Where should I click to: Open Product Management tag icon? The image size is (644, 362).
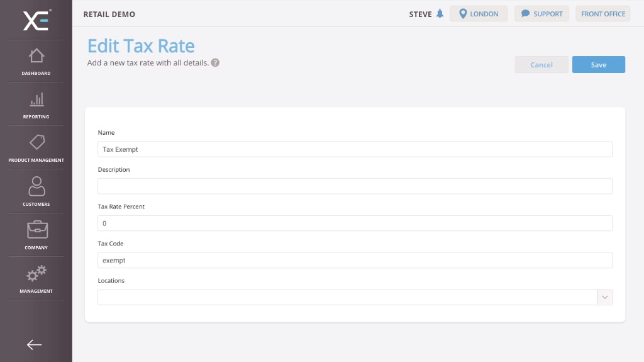coord(36,142)
